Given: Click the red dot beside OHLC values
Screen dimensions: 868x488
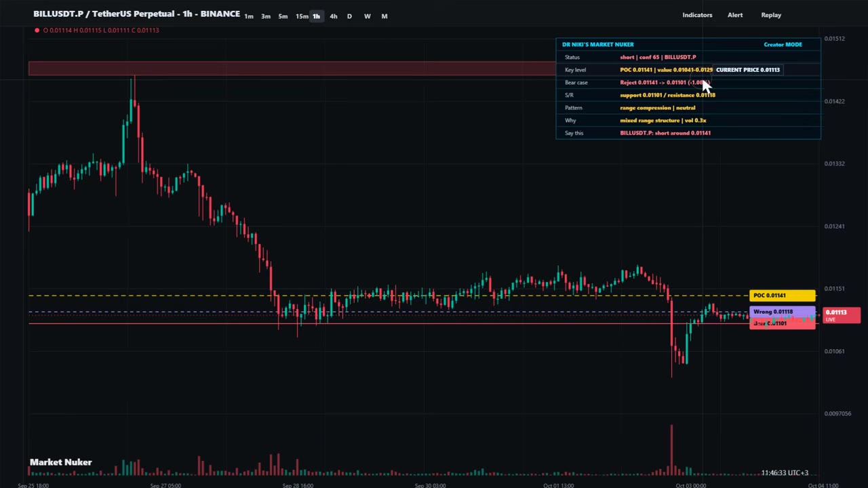Looking at the screenshot, I should 37,30.
